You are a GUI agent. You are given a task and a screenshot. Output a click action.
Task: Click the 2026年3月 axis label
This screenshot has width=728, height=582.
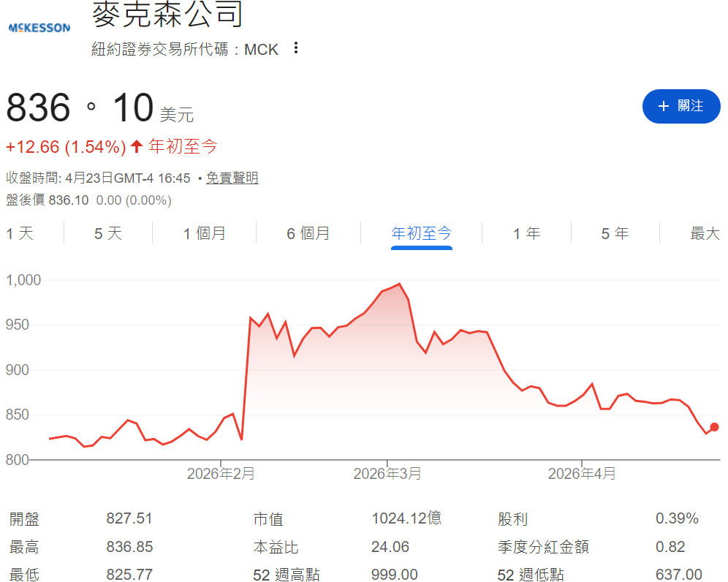tap(388, 474)
